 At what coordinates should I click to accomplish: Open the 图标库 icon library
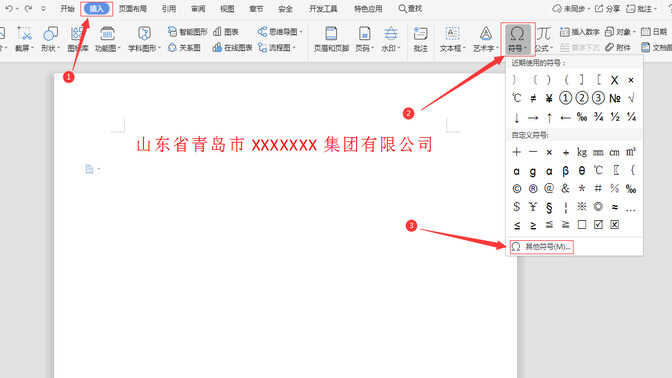click(78, 39)
